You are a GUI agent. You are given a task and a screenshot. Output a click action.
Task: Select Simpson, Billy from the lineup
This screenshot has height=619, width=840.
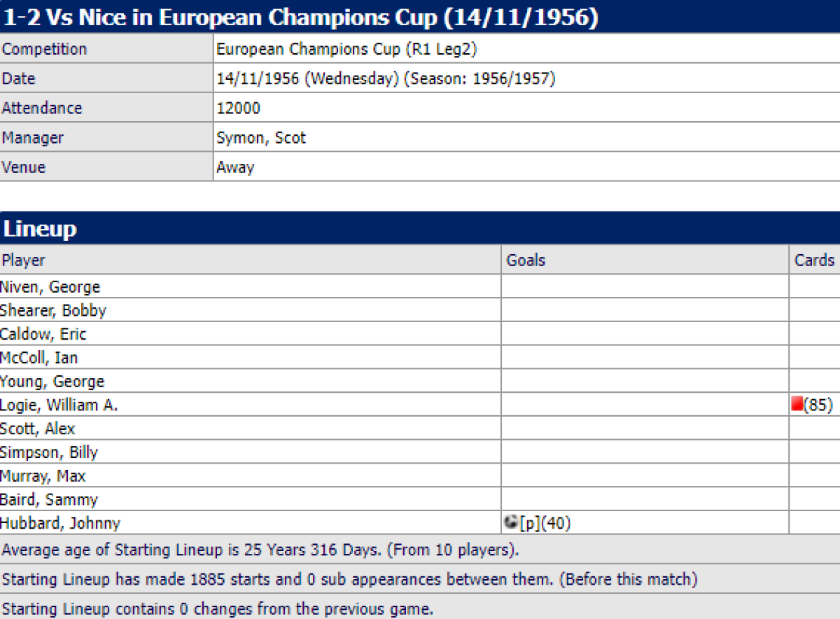pyautogui.click(x=49, y=452)
